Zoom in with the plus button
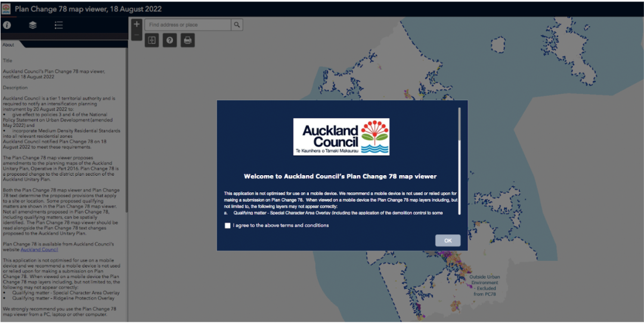Viewport: 644px width, 324px height. (137, 24)
